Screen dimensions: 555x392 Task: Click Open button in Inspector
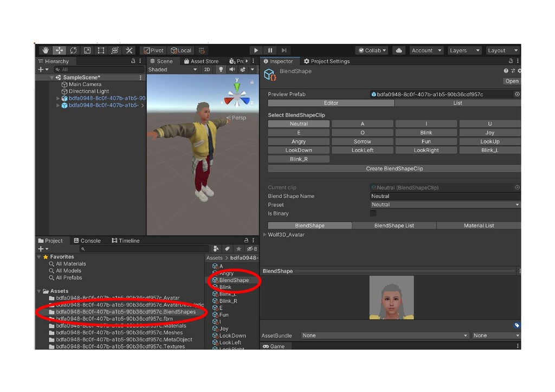(x=512, y=81)
